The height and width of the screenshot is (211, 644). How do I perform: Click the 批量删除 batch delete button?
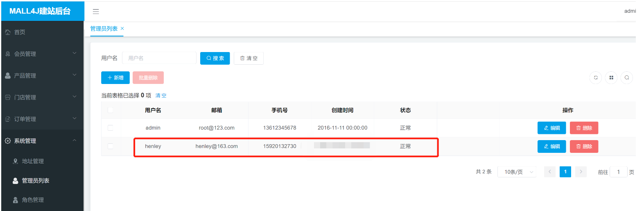click(148, 77)
